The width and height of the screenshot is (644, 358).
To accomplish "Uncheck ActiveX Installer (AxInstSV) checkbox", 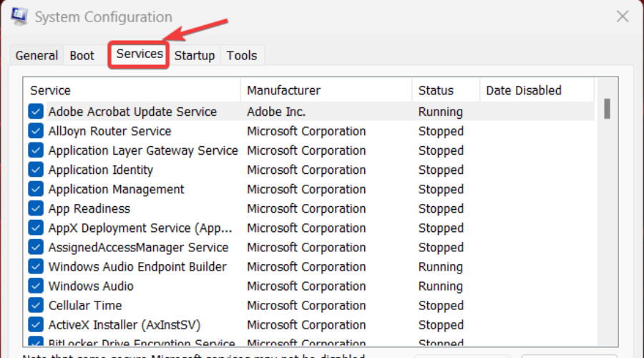I will pos(35,324).
